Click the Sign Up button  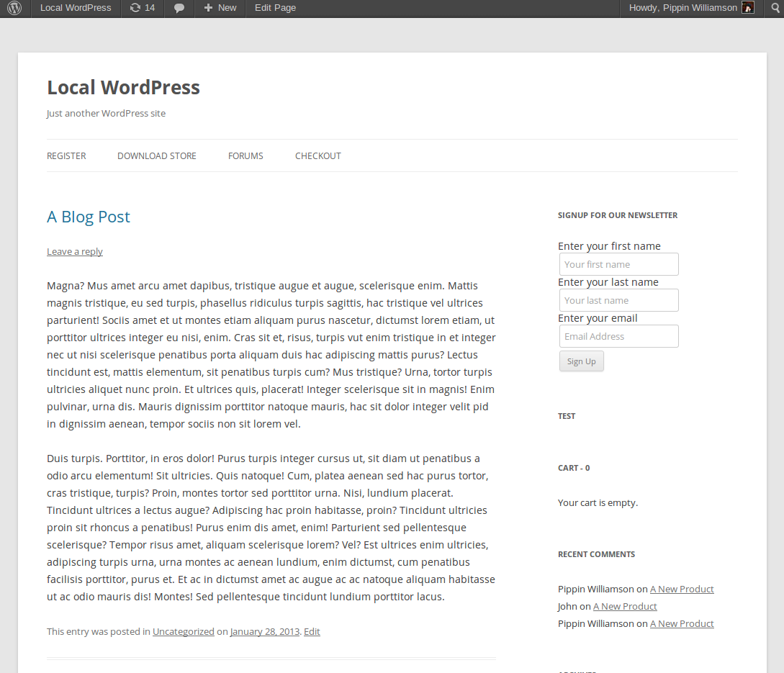coord(582,361)
